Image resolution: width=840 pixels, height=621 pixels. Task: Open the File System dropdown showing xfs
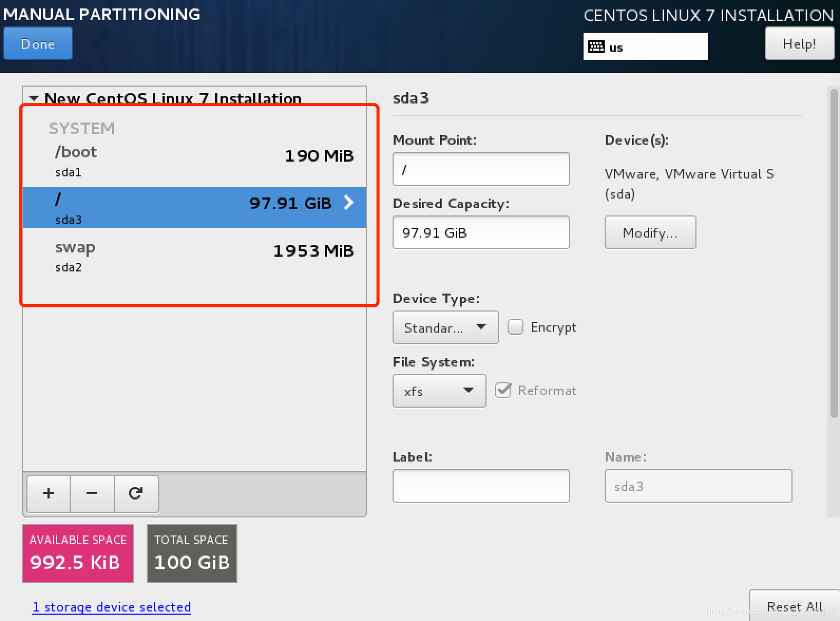(439, 391)
